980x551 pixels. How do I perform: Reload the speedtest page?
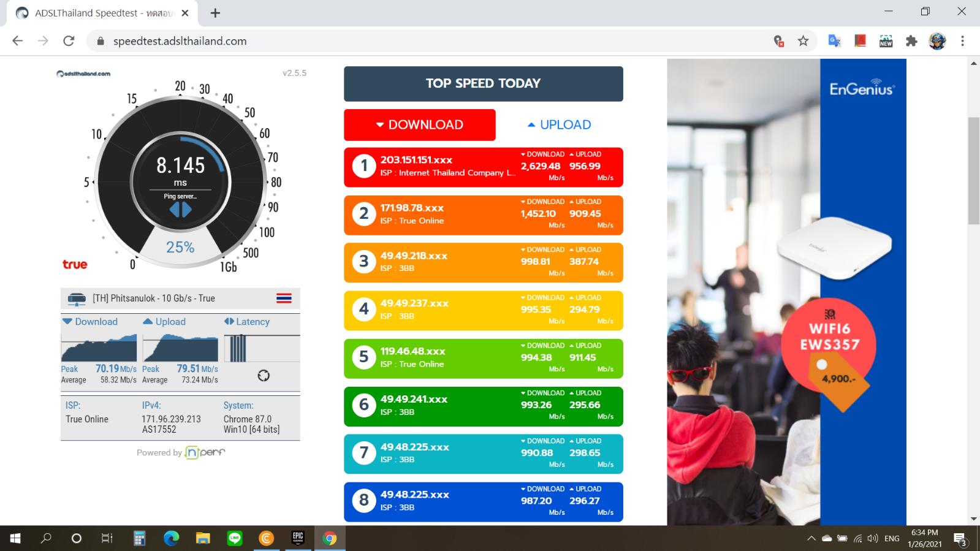pyautogui.click(x=69, y=41)
